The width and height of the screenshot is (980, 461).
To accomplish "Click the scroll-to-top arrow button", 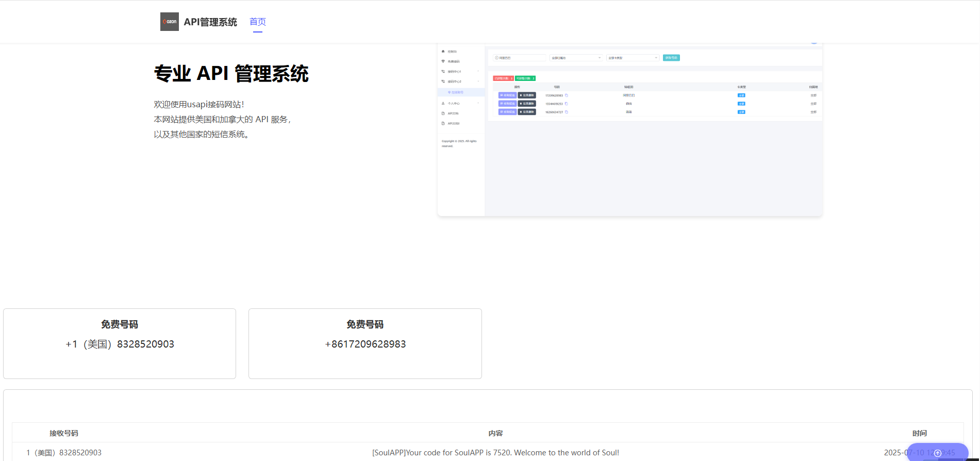I will click(x=937, y=453).
